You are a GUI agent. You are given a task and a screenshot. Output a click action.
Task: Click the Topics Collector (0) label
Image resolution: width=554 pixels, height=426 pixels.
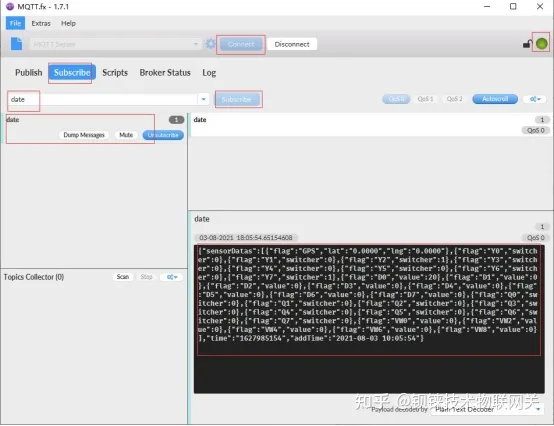(34, 277)
